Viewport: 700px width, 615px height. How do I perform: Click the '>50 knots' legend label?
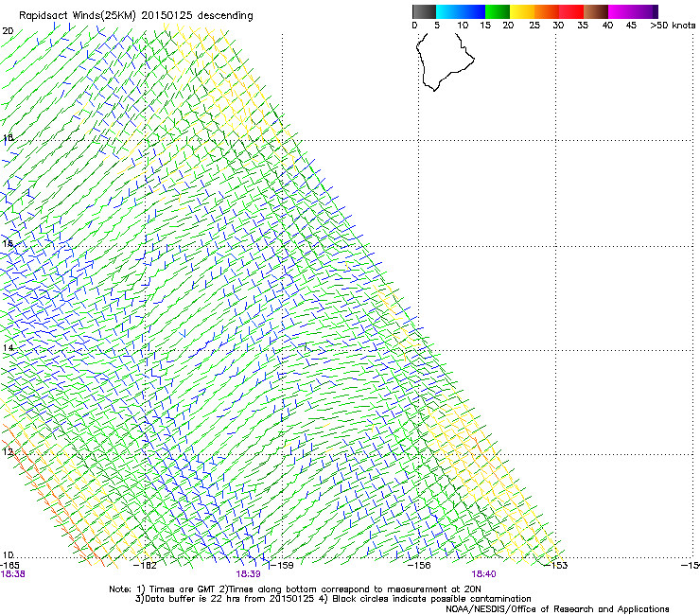click(x=673, y=26)
